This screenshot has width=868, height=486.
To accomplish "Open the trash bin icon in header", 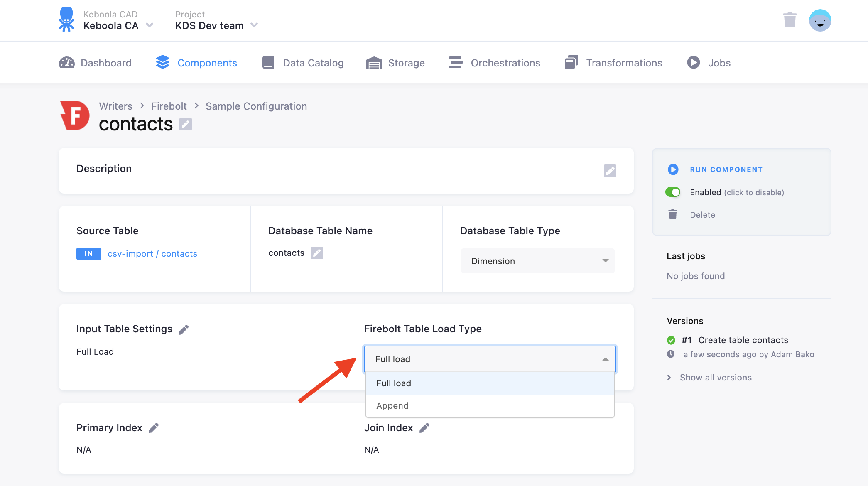I will pos(790,20).
